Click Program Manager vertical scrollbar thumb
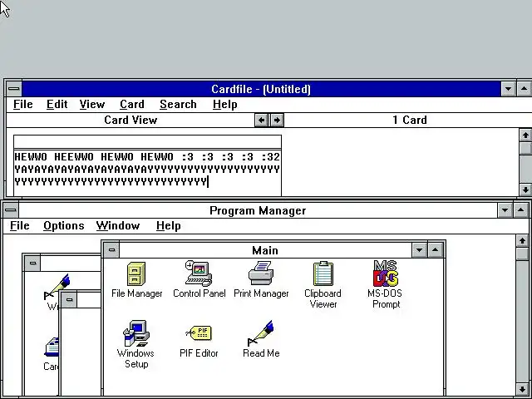The image size is (532, 399). [522, 254]
